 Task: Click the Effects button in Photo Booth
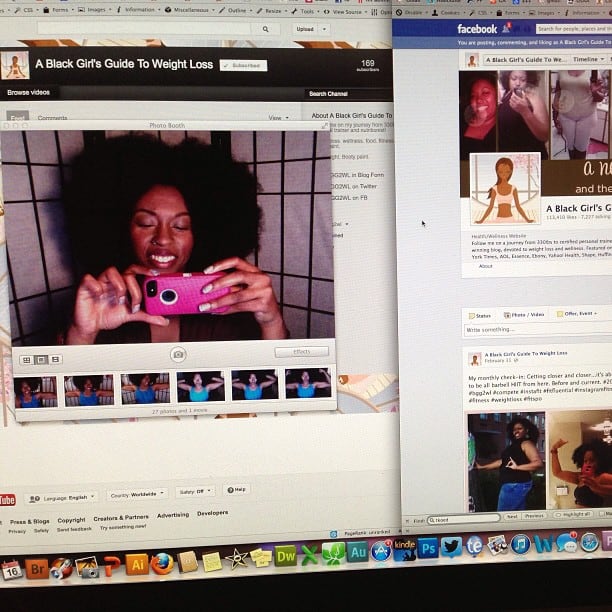pos(301,352)
